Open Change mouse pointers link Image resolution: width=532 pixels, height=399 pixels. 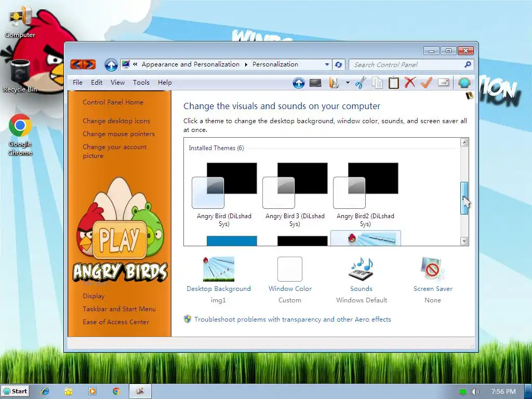coord(119,134)
